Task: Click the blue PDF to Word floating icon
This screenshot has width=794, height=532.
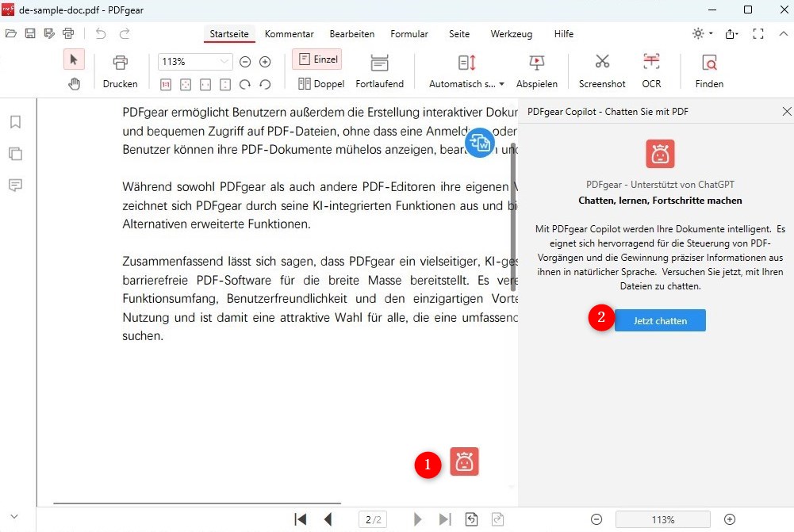Action: 480,143
